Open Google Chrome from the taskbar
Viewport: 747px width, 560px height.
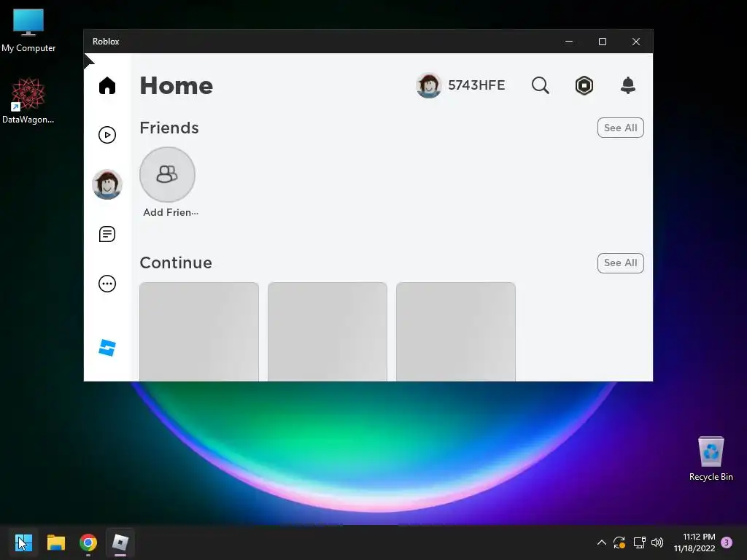click(x=88, y=542)
